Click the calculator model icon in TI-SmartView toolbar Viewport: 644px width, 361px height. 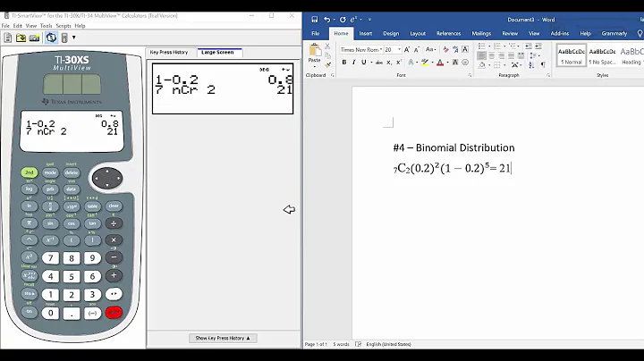click(x=64, y=38)
